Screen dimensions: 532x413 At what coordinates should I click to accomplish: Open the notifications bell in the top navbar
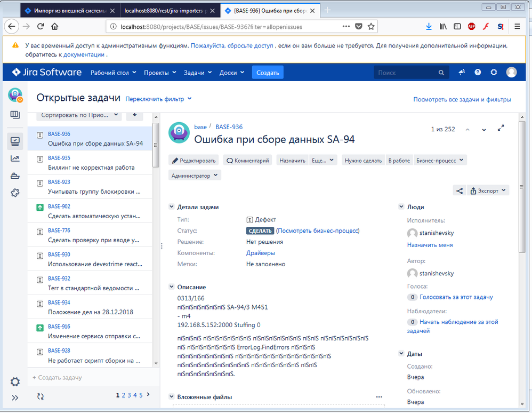462,72
